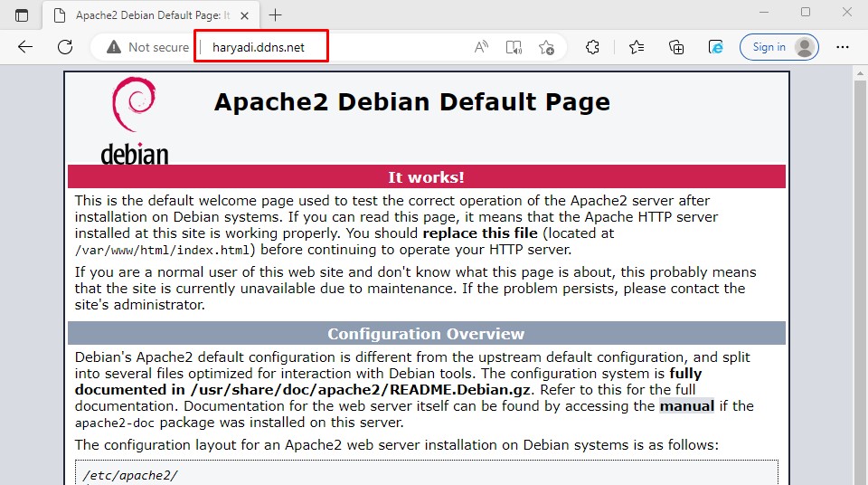Open the Collections panel
The width and height of the screenshot is (868, 485).
point(675,47)
